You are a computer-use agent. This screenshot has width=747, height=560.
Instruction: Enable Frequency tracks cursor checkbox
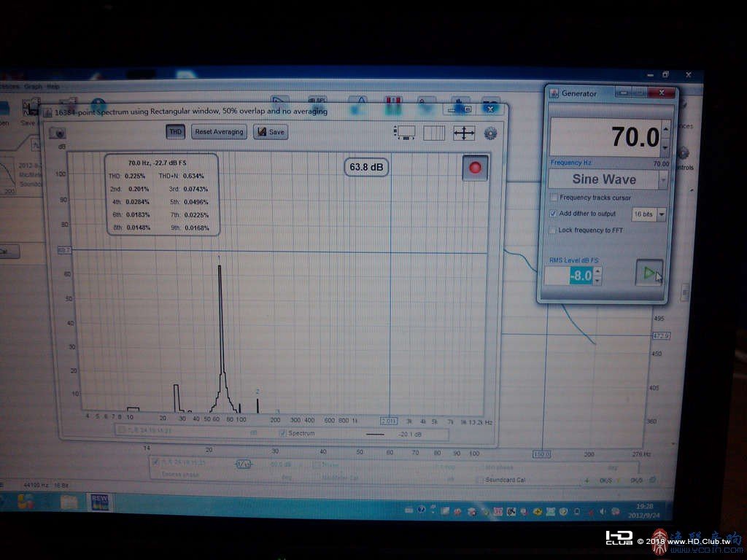click(x=554, y=197)
